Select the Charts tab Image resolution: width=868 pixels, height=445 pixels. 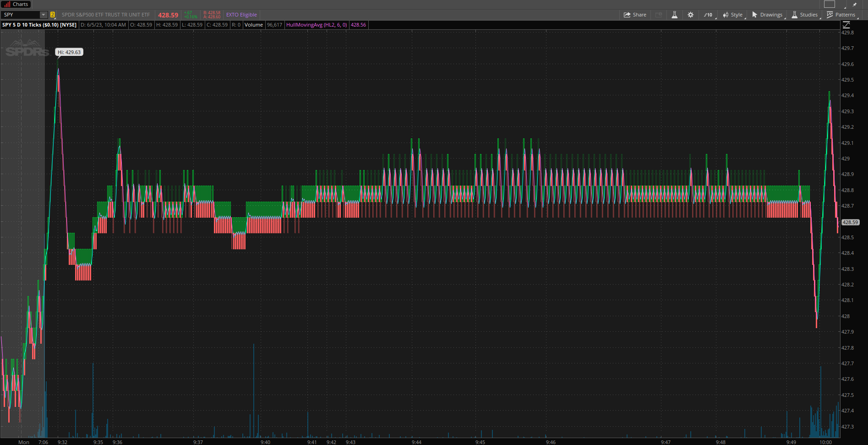[16, 4]
